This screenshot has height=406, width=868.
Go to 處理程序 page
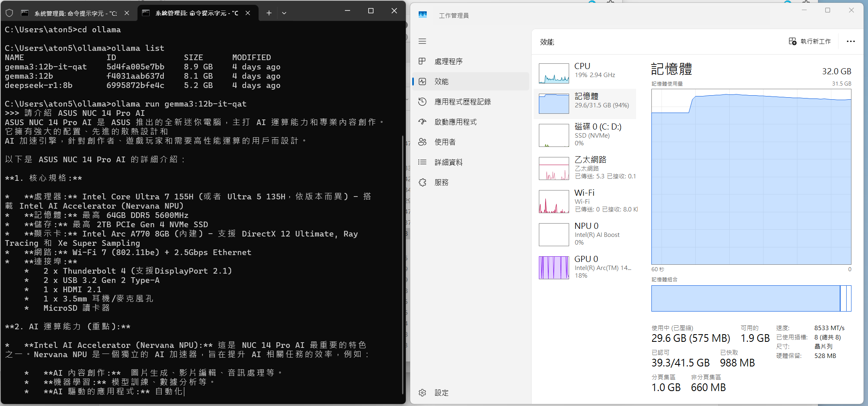pyautogui.click(x=449, y=61)
